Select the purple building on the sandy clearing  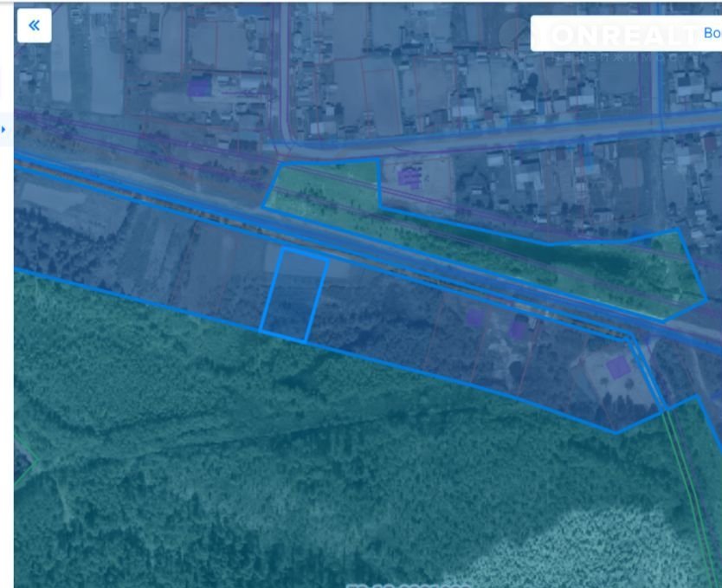click(x=617, y=367)
